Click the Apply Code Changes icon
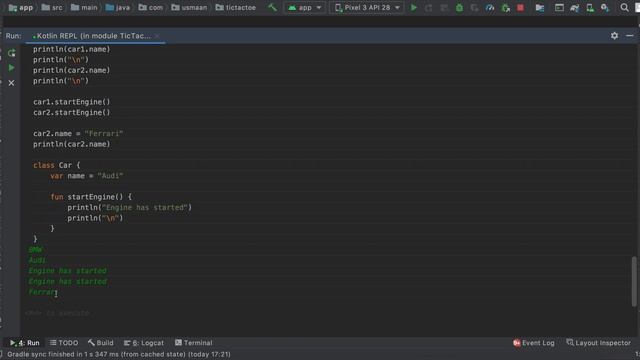 pyautogui.click(x=444, y=7)
